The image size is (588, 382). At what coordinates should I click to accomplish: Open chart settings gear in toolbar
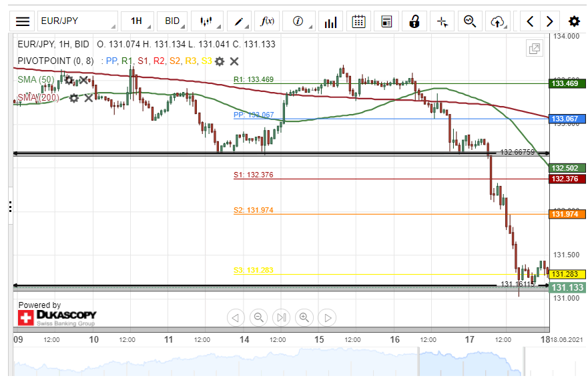(x=574, y=21)
